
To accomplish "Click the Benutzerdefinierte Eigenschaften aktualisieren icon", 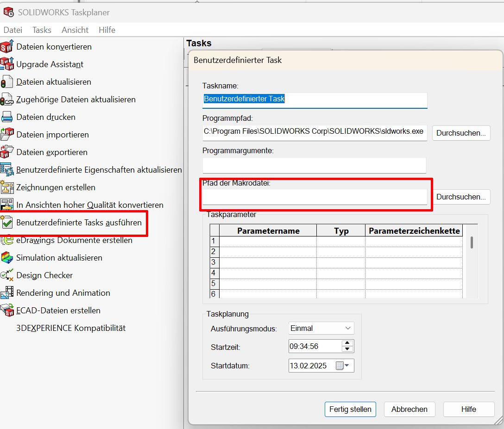I will 7,169.
